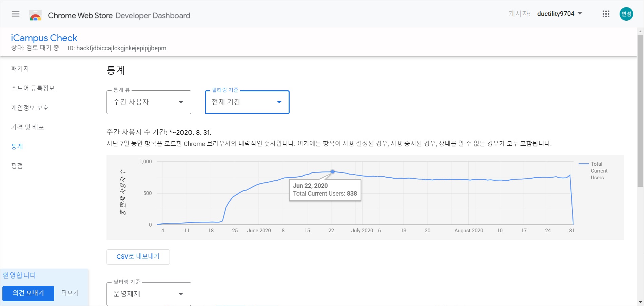Image resolution: width=644 pixels, height=306 pixels.
Task: Click the 주간 사용자 수 기간 date text
Action: (159, 132)
